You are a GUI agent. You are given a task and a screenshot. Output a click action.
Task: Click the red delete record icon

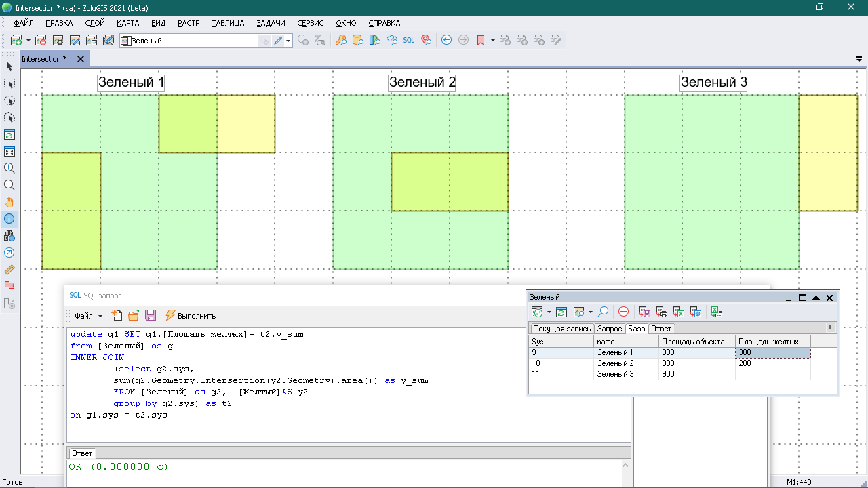pyautogui.click(x=623, y=312)
